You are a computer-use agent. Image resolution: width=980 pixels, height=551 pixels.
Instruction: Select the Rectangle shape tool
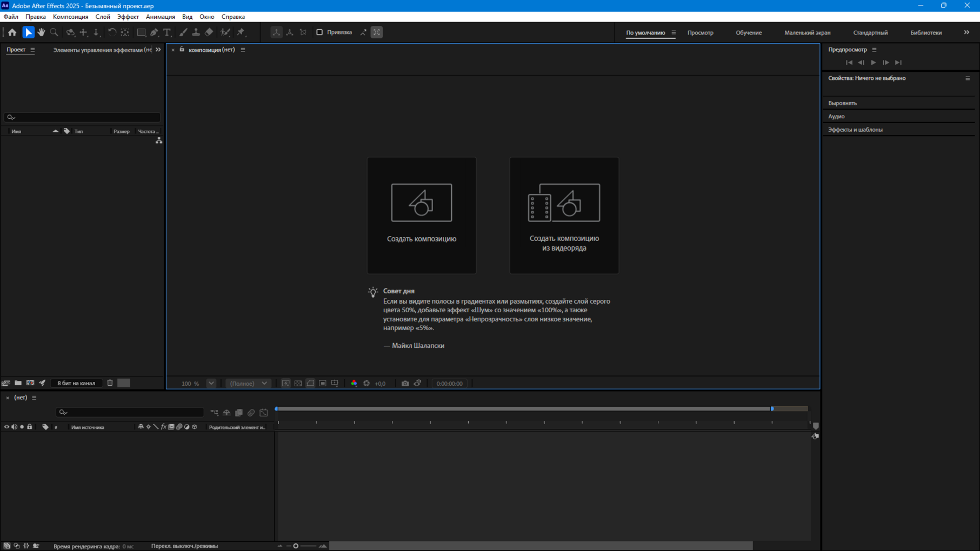pos(141,32)
